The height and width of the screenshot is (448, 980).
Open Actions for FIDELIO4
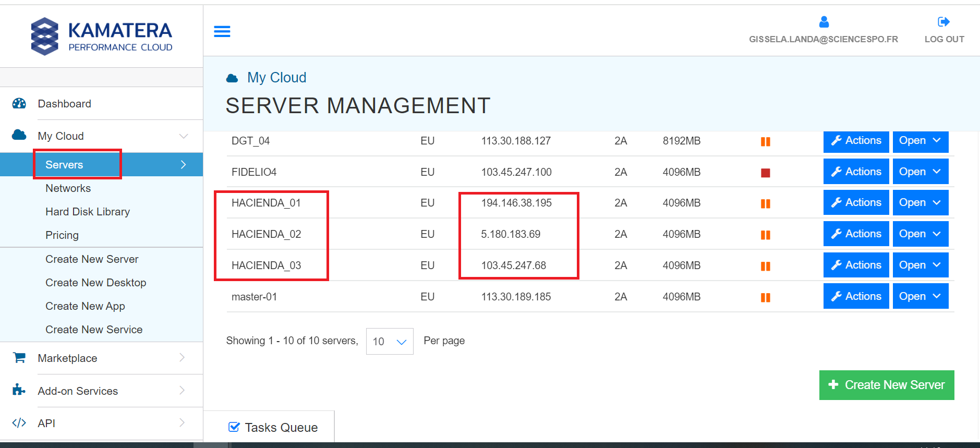856,172
